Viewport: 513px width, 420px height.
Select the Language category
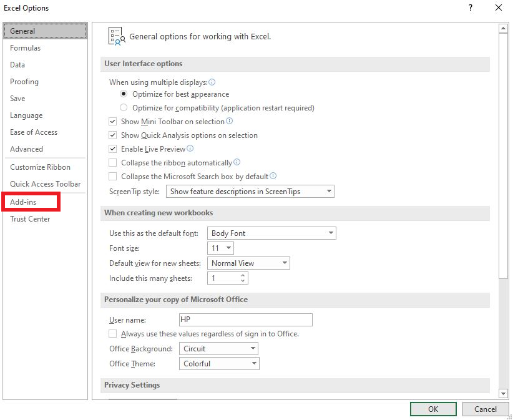(45, 115)
